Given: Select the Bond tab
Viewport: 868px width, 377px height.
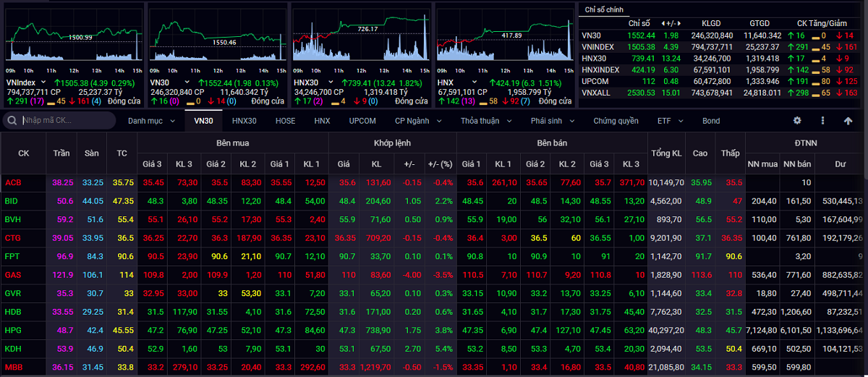Looking at the screenshot, I should tap(711, 121).
